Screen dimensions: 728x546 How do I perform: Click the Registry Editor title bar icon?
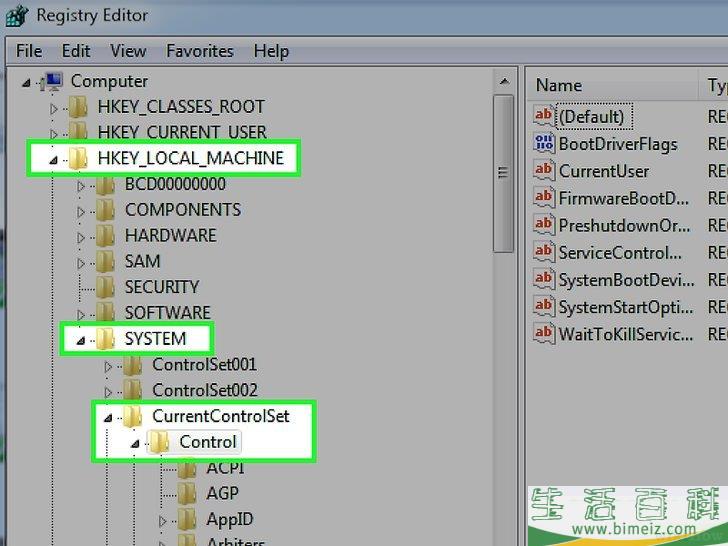click(16, 16)
